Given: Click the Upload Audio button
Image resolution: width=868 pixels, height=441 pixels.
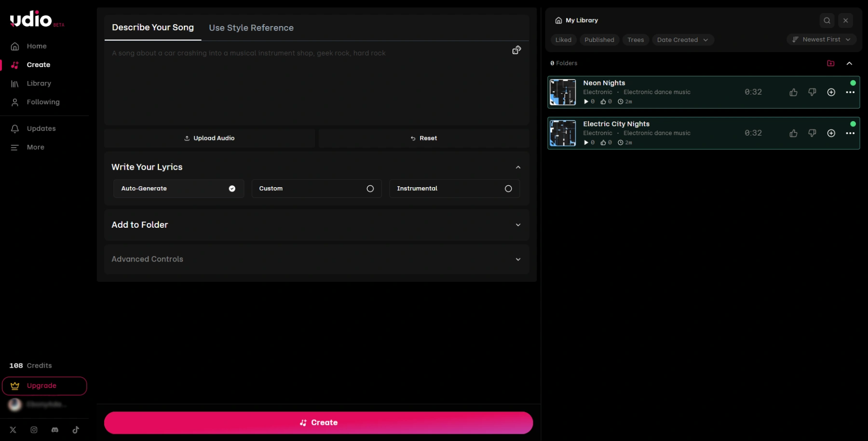Looking at the screenshot, I should [x=209, y=138].
